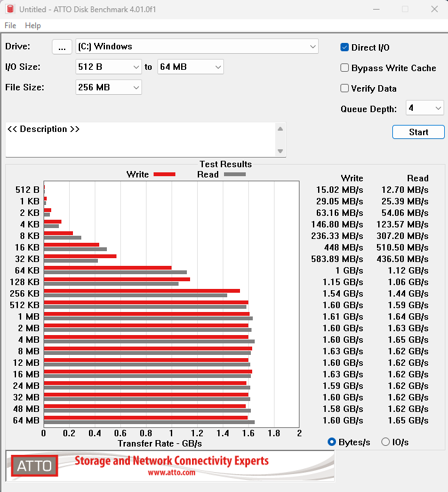Click the ATTO logo in the banner
Screen dimensions: 448x492
(x=35, y=466)
